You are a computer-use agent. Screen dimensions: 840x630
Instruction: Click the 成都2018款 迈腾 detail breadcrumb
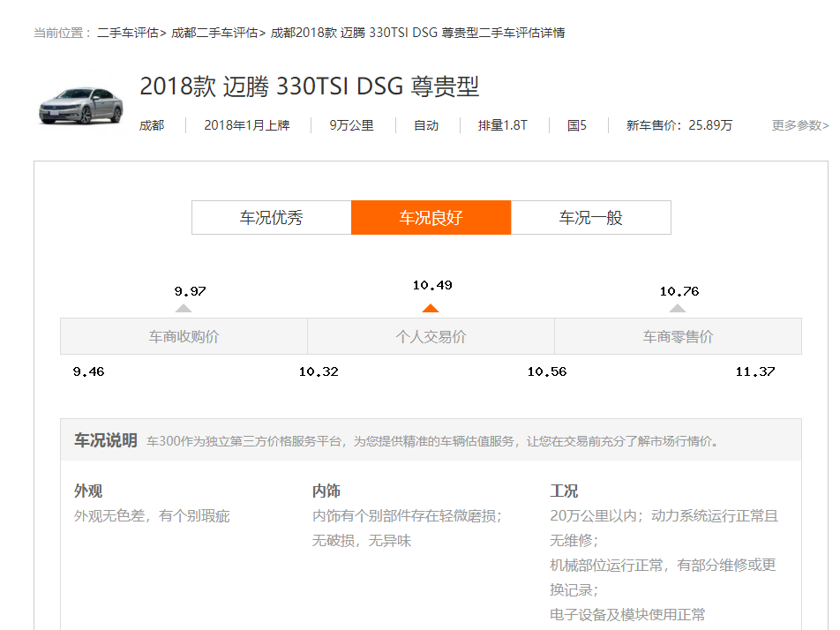click(x=417, y=33)
